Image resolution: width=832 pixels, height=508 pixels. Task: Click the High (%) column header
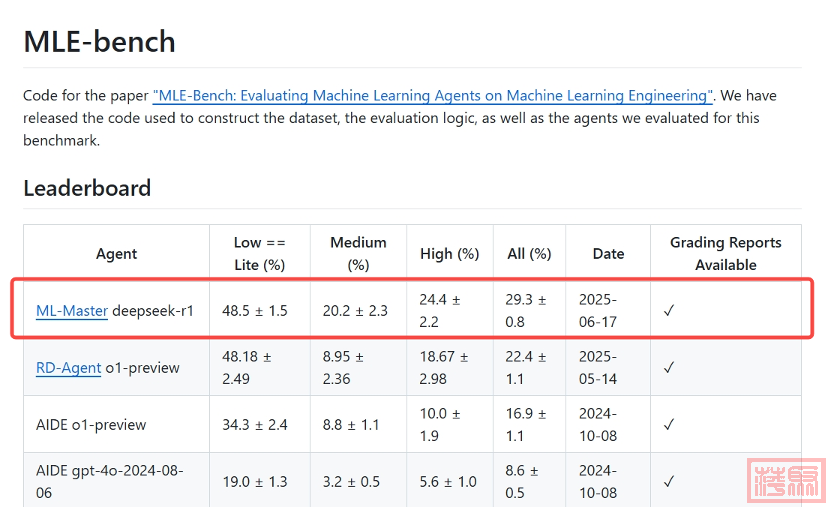point(450,254)
